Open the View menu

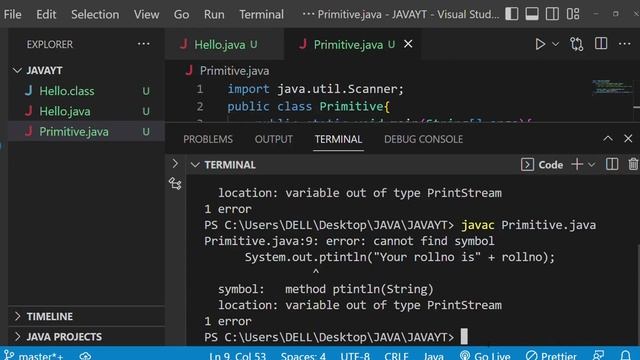point(147,14)
